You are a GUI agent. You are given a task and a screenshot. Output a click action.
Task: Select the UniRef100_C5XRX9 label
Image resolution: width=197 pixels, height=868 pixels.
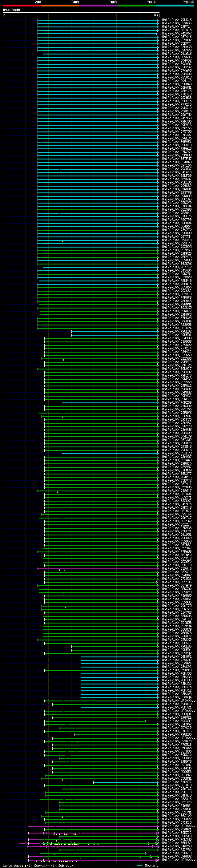176,670
